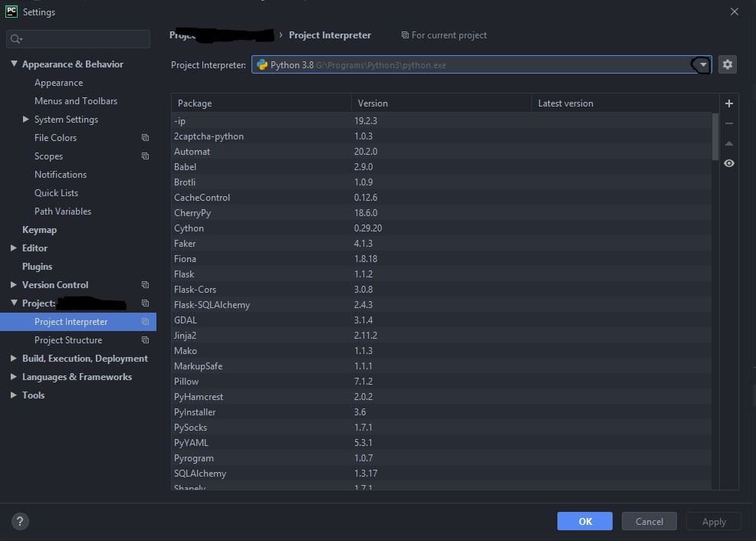
Task: Click the minus icon to uninstall package
Action: pyautogui.click(x=729, y=124)
